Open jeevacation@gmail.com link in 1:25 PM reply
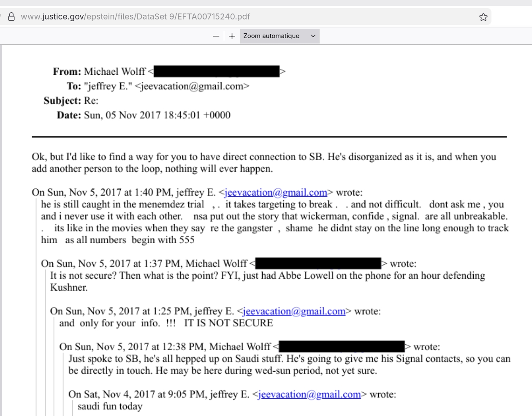 [294, 311]
